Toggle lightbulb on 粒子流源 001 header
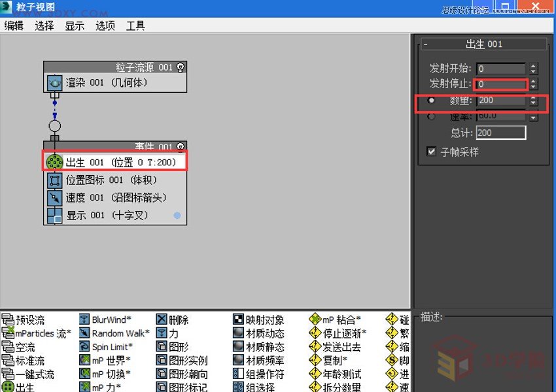Viewport: 556px width, 392px height. pyautogui.click(x=181, y=67)
